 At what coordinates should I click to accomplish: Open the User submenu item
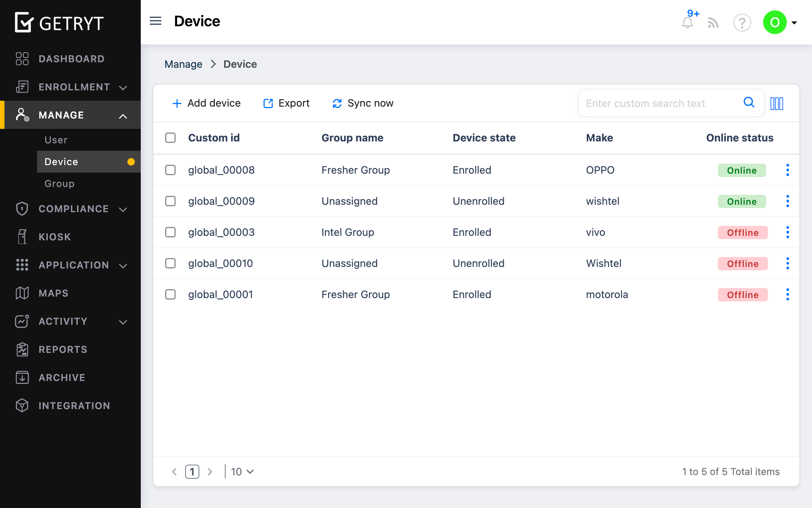point(89,140)
